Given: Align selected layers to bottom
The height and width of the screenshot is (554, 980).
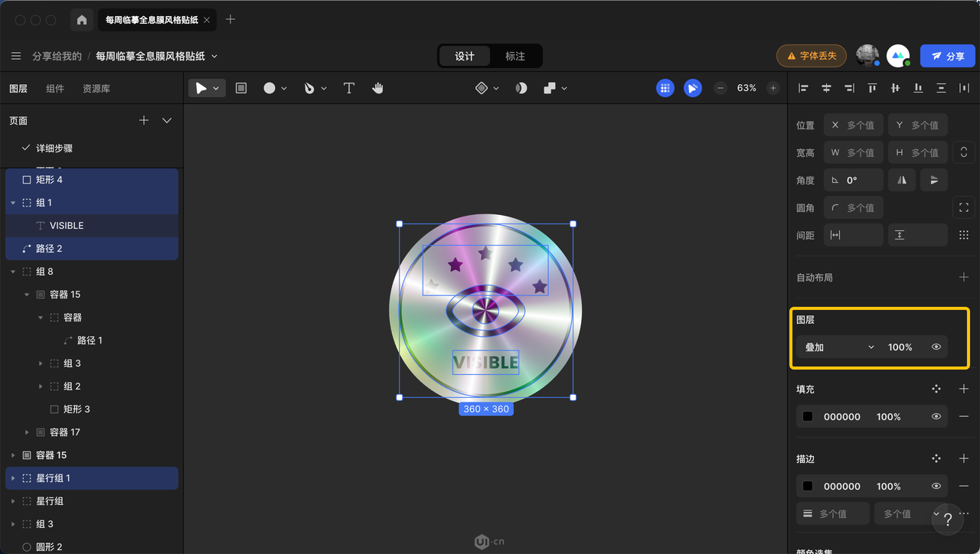Looking at the screenshot, I should tap(918, 88).
